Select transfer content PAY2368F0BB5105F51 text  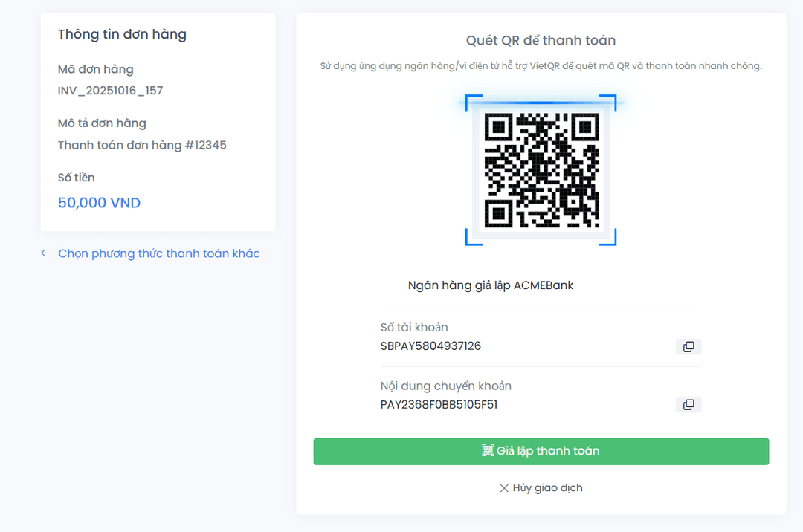[x=439, y=405]
